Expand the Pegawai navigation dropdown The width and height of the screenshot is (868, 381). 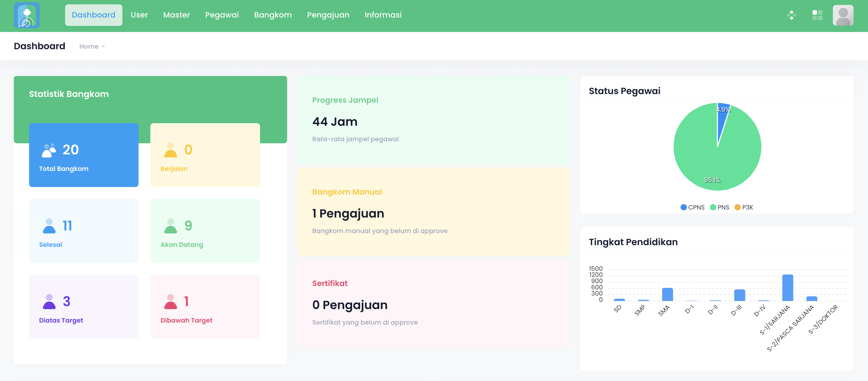coord(222,15)
